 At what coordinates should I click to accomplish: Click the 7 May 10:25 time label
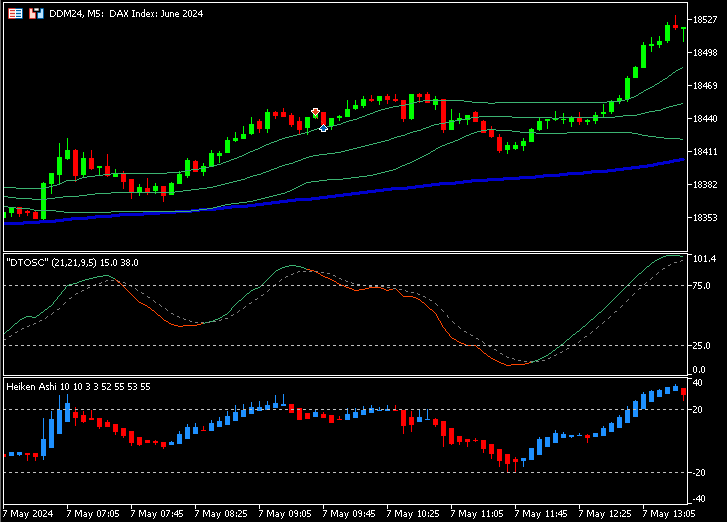[x=413, y=514]
